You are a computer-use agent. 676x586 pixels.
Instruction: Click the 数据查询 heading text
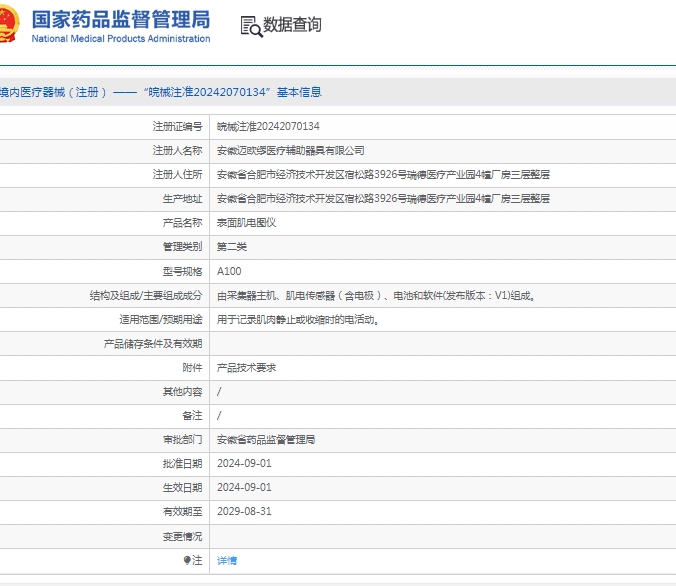point(292,25)
